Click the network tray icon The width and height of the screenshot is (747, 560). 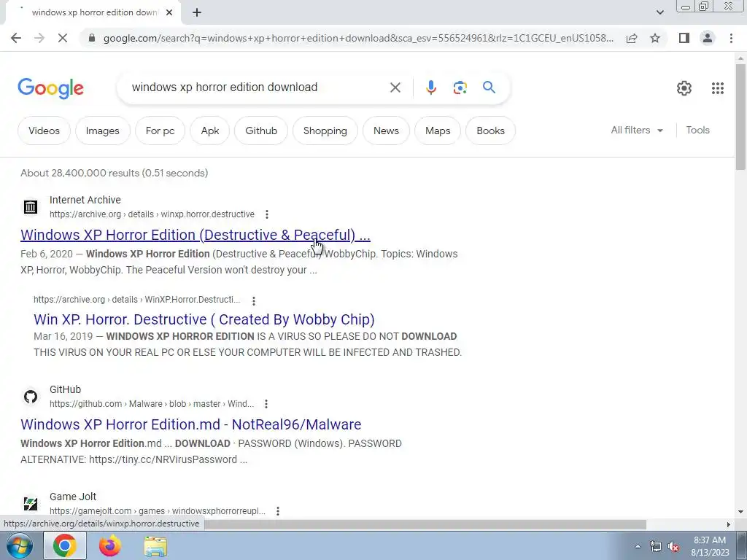(x=656, y=547)
